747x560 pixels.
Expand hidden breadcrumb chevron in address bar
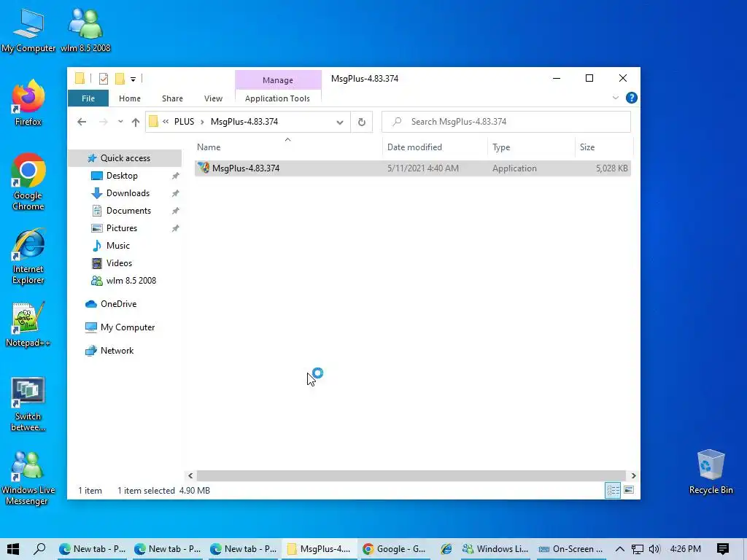coord(166,122)
